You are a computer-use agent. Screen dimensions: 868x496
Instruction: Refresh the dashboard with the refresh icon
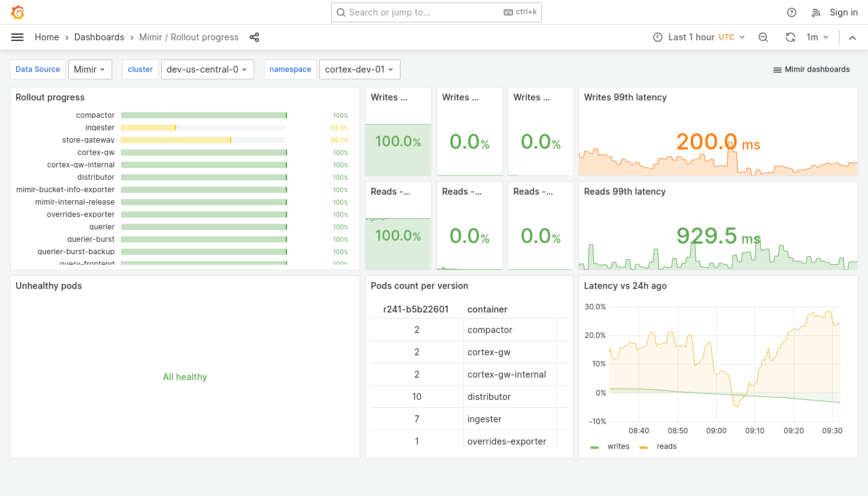pyautogui.click(x=790, y=37)
